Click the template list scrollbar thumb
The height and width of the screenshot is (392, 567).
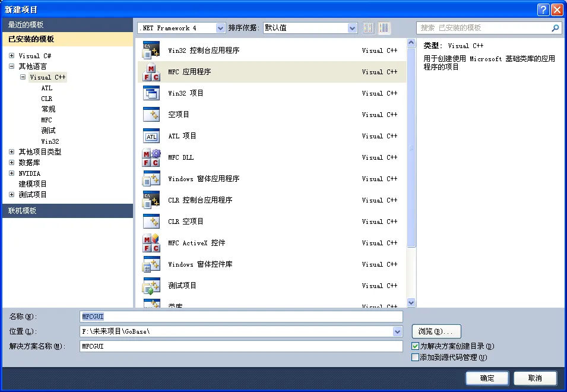coord(411,147)
